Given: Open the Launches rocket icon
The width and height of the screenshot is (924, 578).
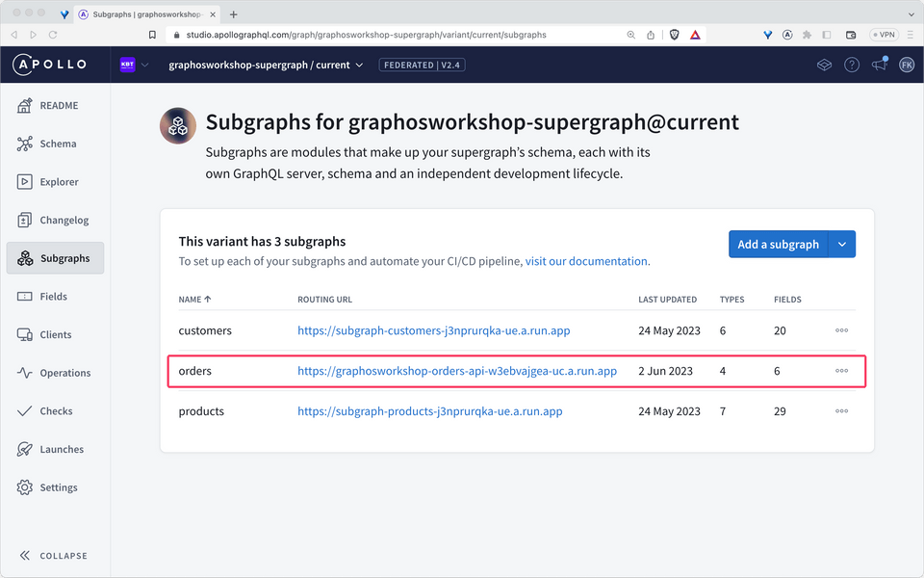Looking at the screenshot, I should click(24, 450).
